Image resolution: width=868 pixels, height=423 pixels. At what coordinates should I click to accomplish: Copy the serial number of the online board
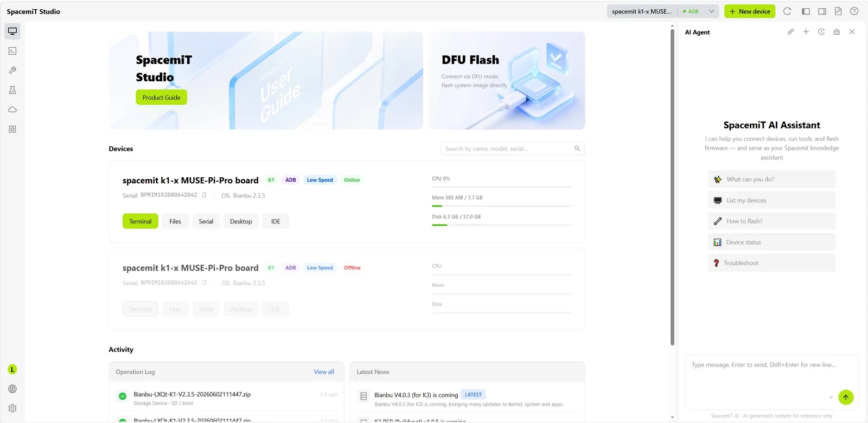tap(204, 195)
